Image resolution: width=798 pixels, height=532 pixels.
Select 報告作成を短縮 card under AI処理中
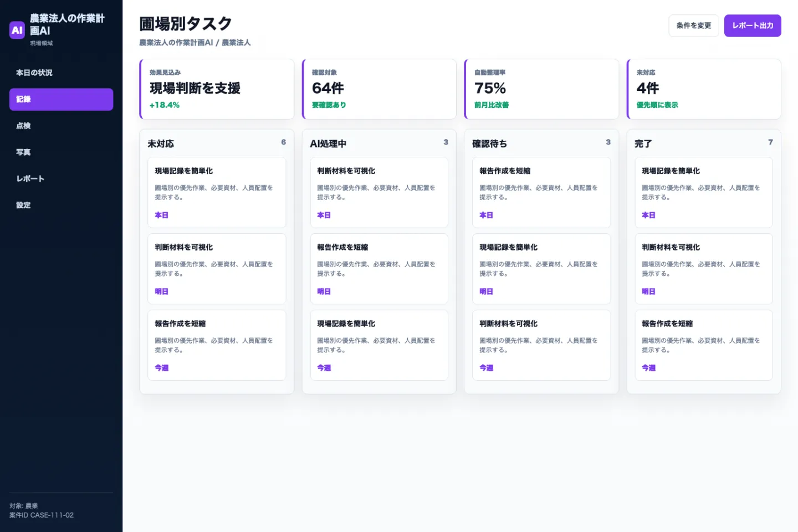click(379, 269)
